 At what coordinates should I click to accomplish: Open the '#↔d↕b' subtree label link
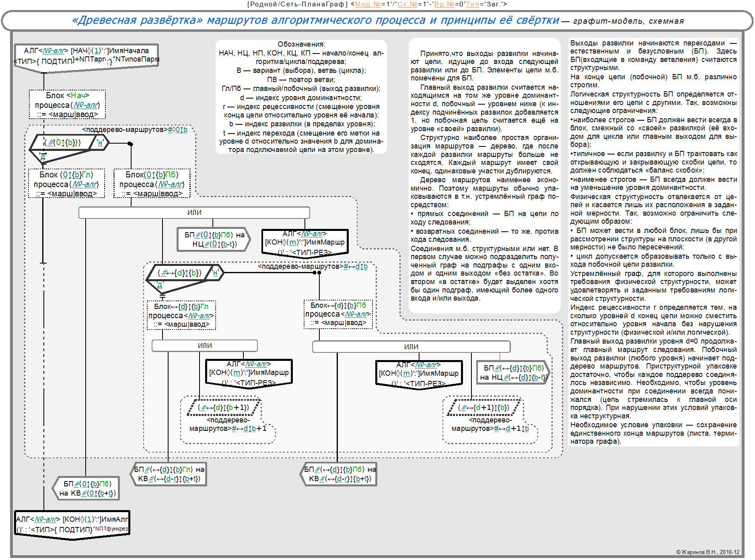[x=356, y=266]
